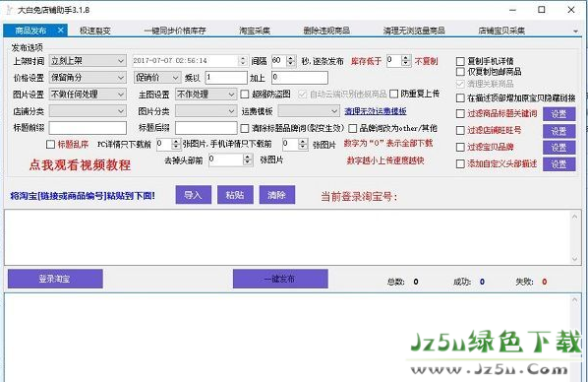This screenshot has width=588, height=382.
Task: Click the app icon in title bar
Action: point(10,10)
